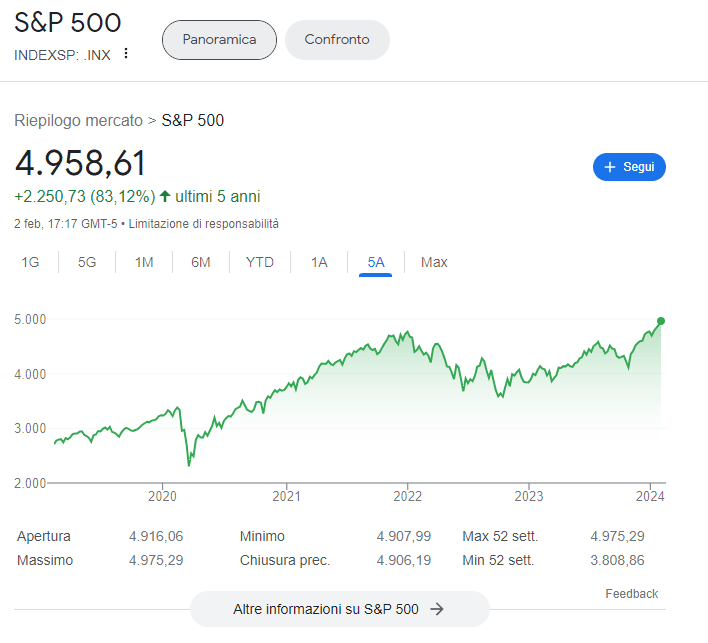Open the three-dot menu beside INDEXSP: .INX
The image size is (708, 643).
(126, 54)
